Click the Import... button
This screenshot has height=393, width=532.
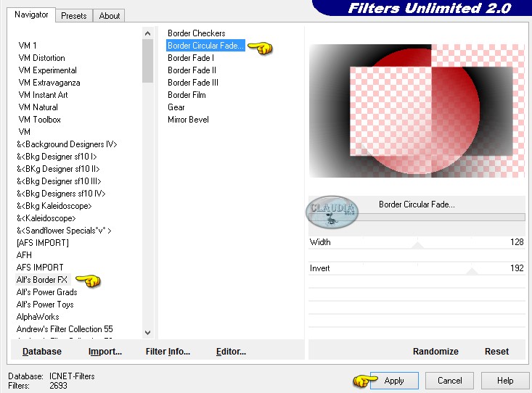pos(105,351)
